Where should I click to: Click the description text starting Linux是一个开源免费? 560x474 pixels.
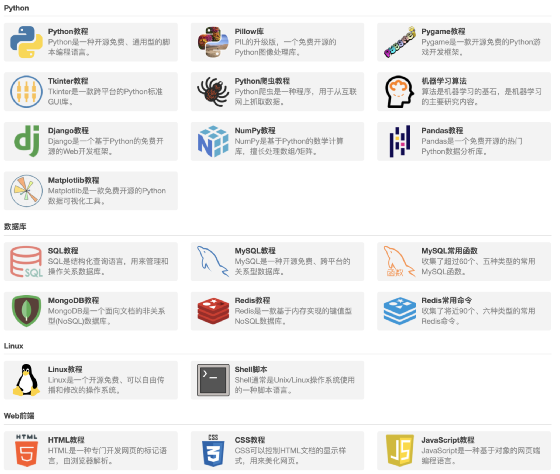[x=106, y=385]
